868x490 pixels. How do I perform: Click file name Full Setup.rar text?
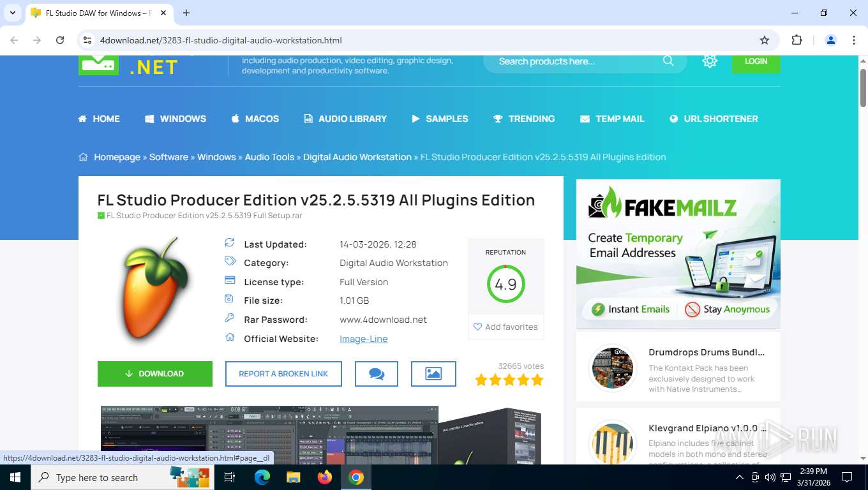tap(204, 216)
